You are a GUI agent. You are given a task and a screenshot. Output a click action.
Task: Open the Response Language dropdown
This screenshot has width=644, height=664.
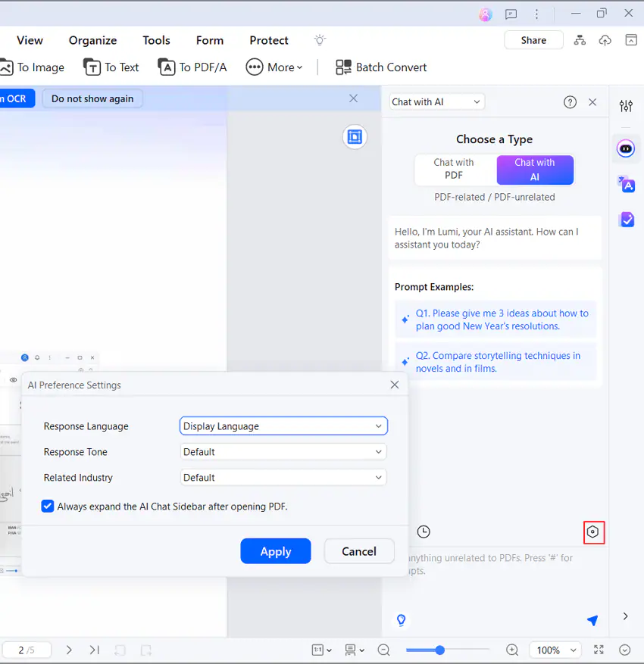click(283, 426)
